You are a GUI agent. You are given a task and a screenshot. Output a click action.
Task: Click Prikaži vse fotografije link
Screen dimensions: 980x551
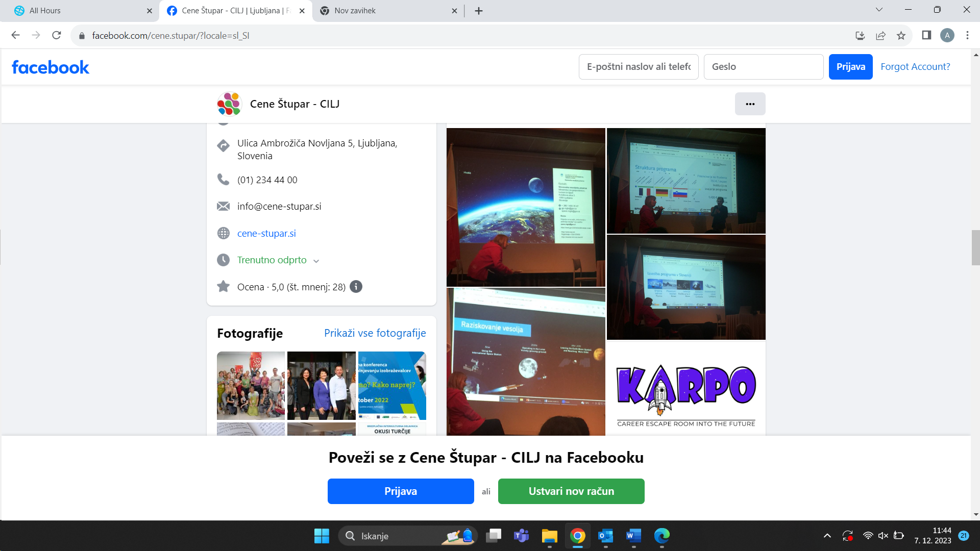pyautogui.click(x=375, y=333)
